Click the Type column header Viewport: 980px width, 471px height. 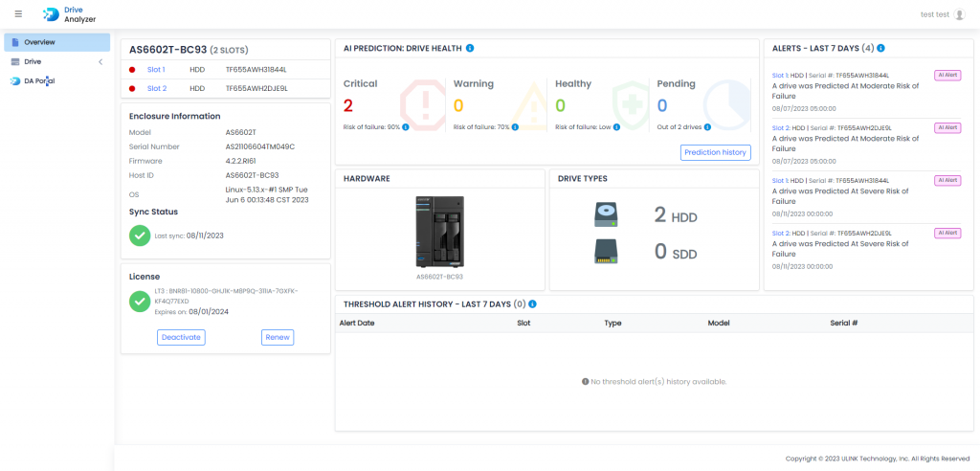point(612,324)
